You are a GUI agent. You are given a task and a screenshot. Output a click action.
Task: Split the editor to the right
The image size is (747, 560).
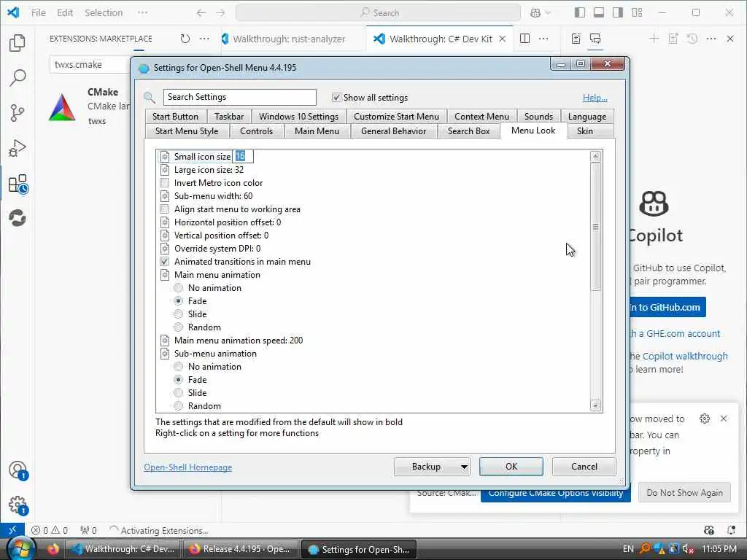click(x=525, y=39)
